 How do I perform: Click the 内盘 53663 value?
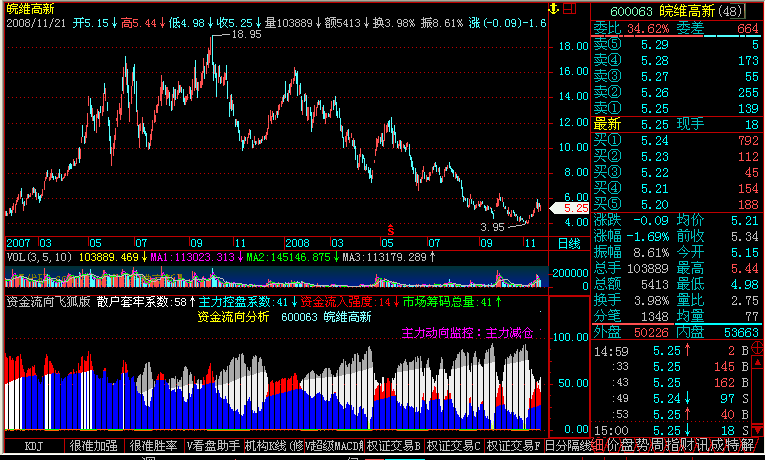coord(742,333)
